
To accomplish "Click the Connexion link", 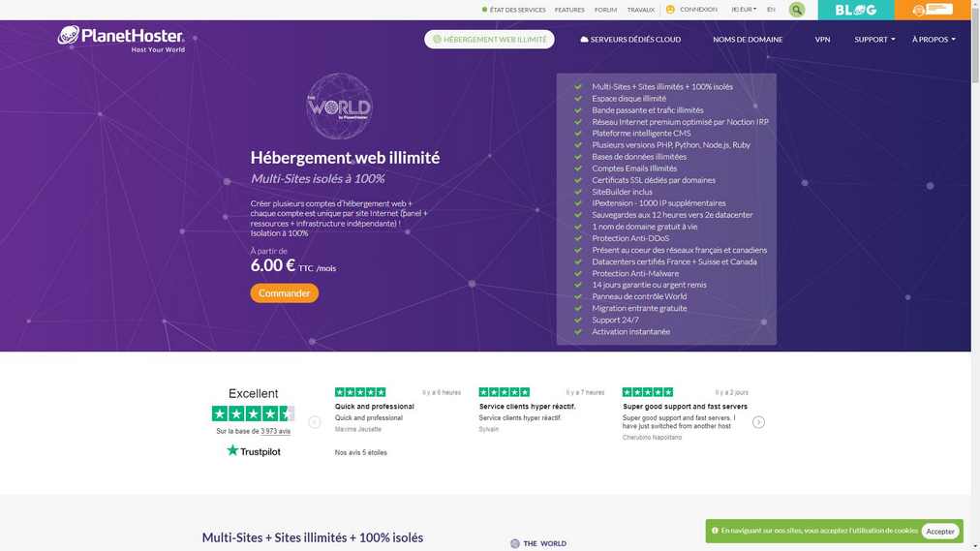I will point(698,10).
